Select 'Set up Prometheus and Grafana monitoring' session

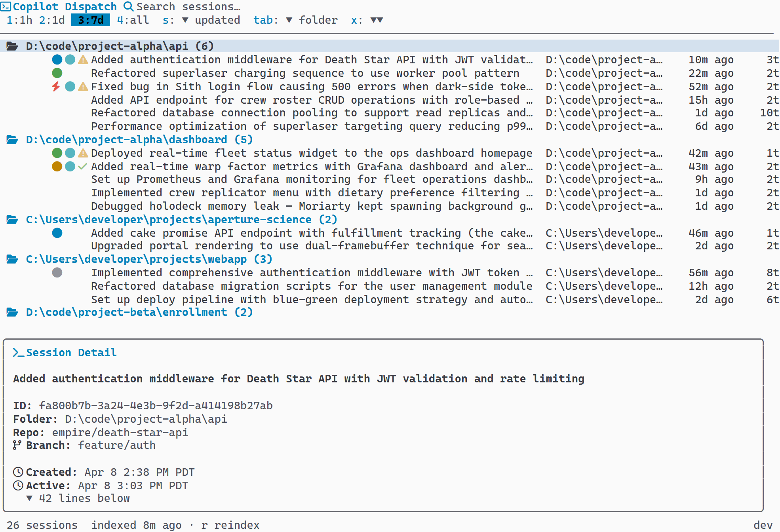click(x=390, y=179)
